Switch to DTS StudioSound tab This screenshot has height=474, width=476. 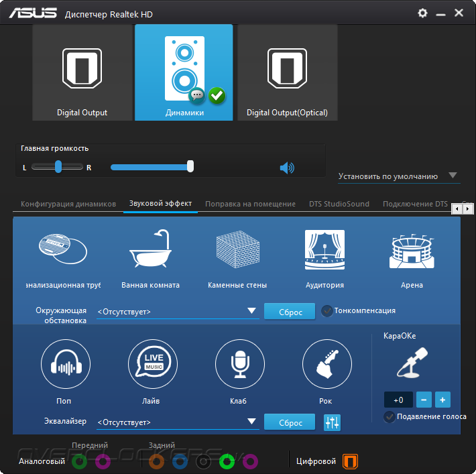[339, 204]
